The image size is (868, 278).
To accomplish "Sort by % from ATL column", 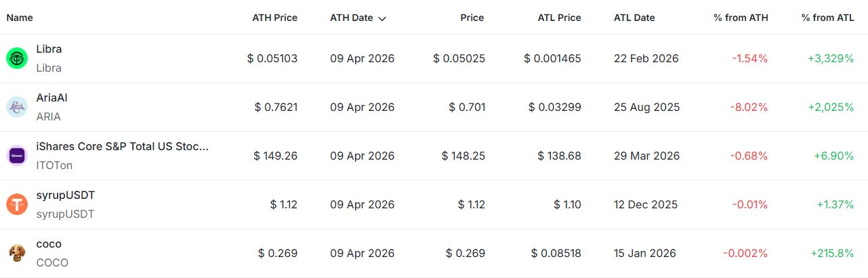I will [827, 18].
